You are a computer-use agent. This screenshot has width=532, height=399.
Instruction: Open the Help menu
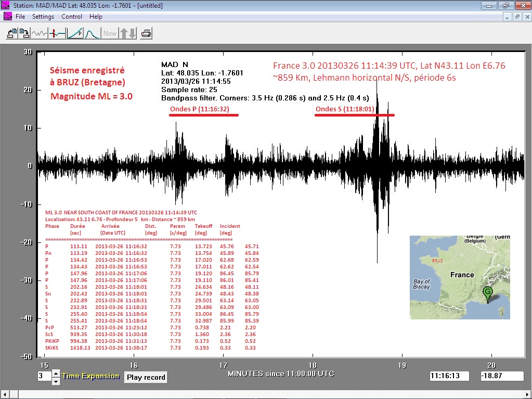[96, 17]
